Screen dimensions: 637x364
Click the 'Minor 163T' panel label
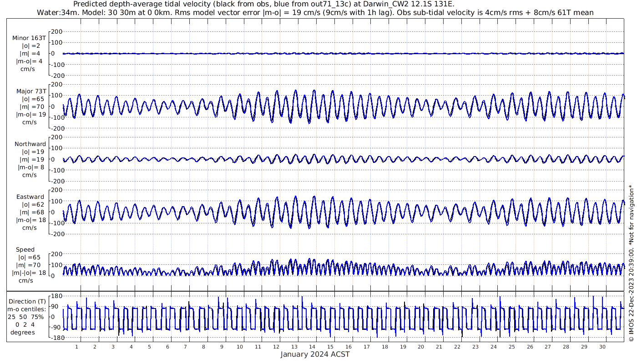(x=29, y=38)
